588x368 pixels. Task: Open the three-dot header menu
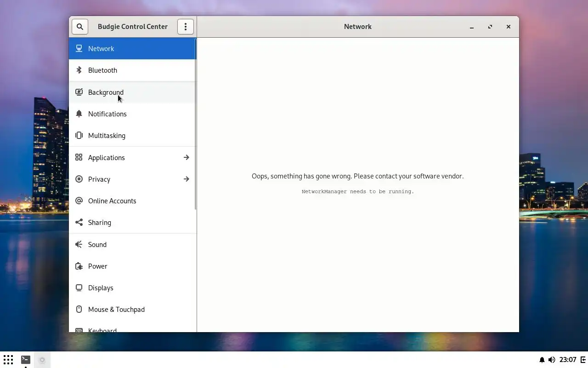tap(186, 27)
